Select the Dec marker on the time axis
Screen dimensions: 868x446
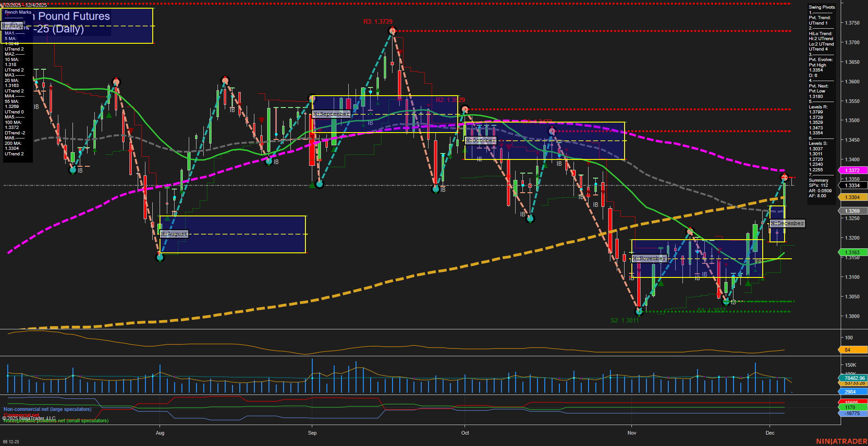click(770, 433)
